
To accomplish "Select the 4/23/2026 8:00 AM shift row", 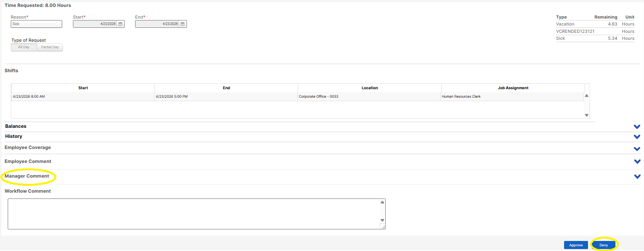I will coord(297,97).
